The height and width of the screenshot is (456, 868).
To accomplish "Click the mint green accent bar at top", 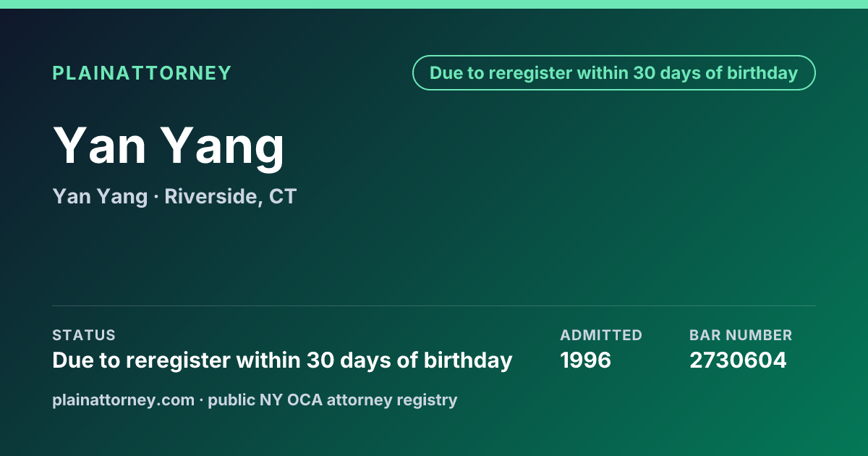I will point(434,4).
